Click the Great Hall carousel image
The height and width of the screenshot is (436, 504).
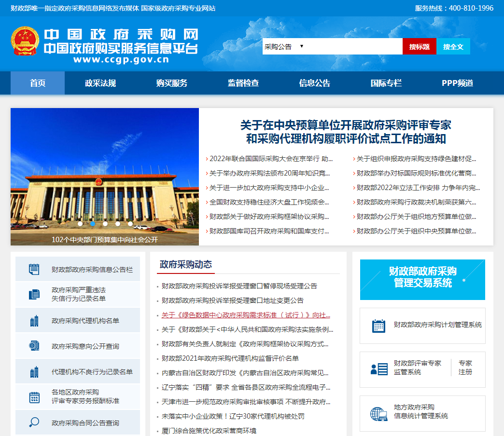pyautogui.click(x=105, y=177)
